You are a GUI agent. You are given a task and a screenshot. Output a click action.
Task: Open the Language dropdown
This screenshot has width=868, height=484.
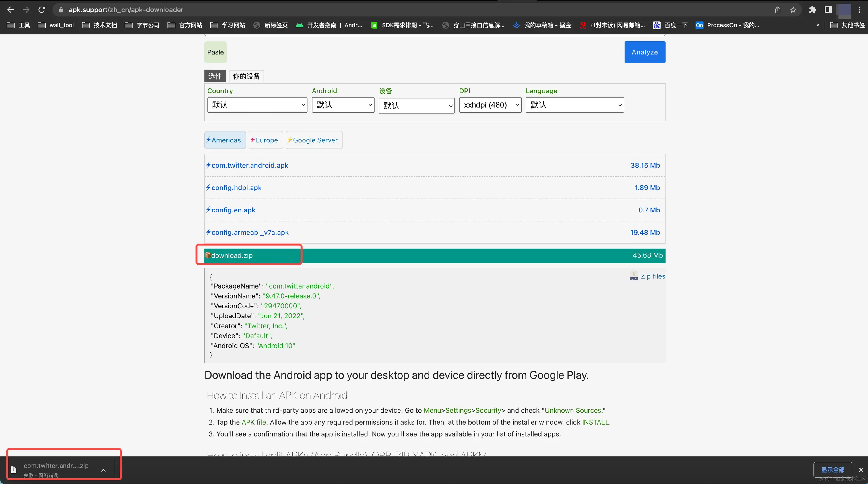tap(575, 105)
